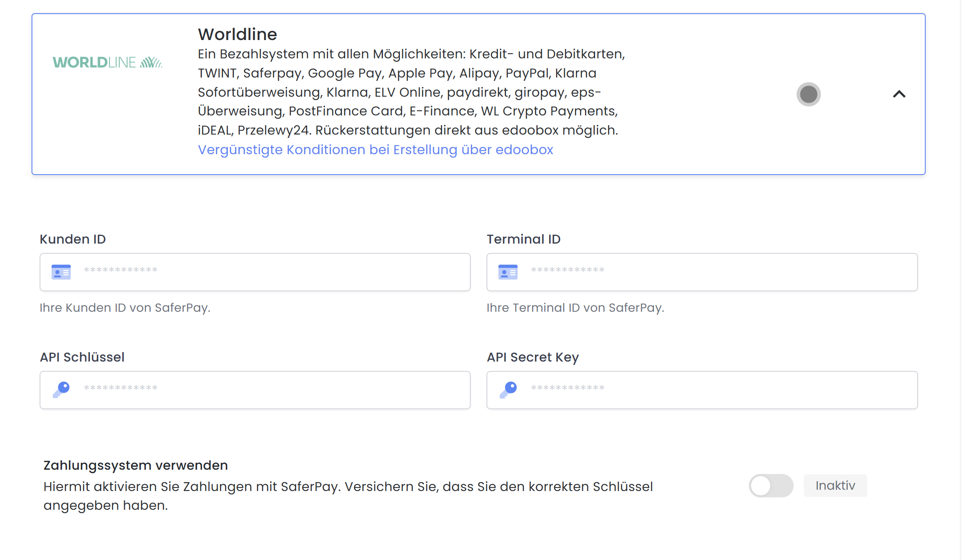Click the Worldline heading title
This screenshot has width=970, height=560.
pyautogui.click(x=237, y=34)
